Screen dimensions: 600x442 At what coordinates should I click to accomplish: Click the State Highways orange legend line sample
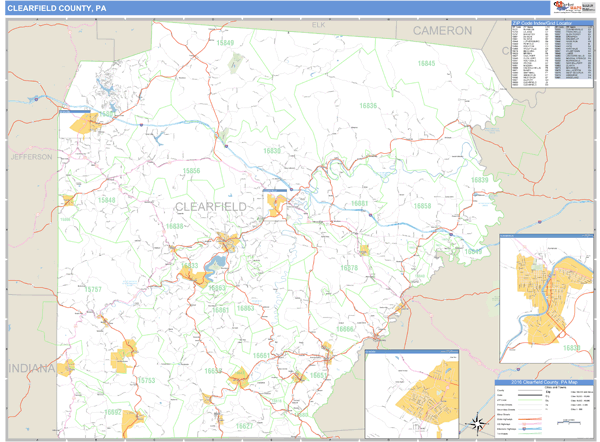pyautogui.click(x=530, y=419)
